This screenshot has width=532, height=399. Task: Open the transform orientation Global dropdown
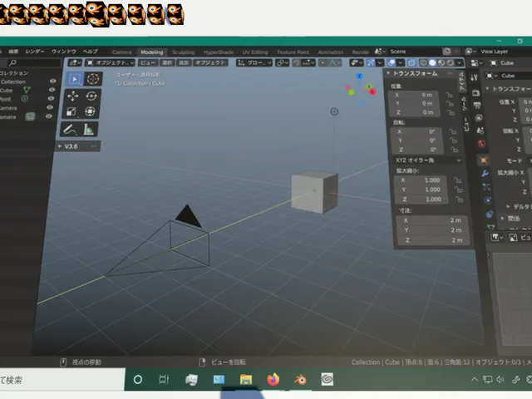click(254, 63)
